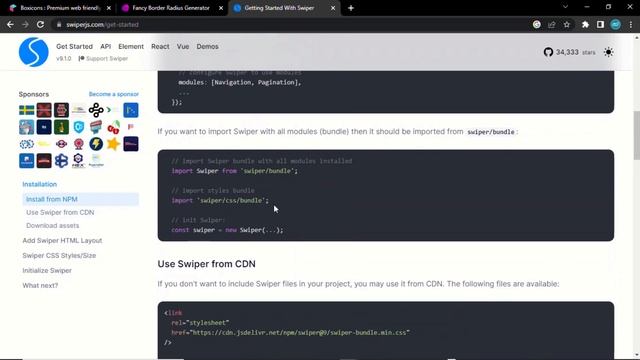Click the green bottle sponsor logo
The image size is (640, 360).
click(x=61, y=127)
